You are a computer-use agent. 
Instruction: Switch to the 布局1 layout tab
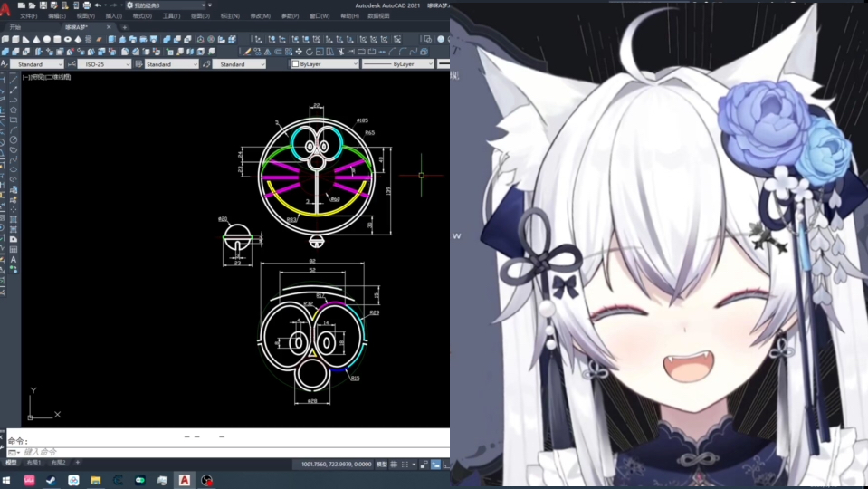tap(33, 463)
